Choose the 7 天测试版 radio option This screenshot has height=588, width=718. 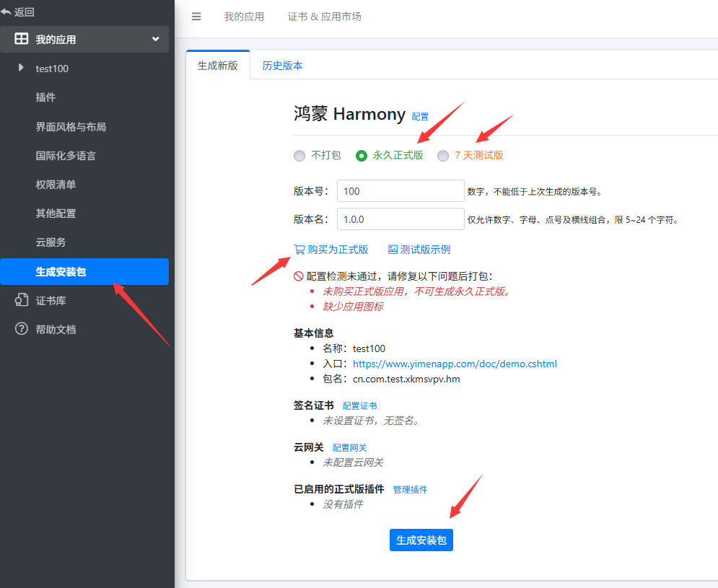click(443, 156)
